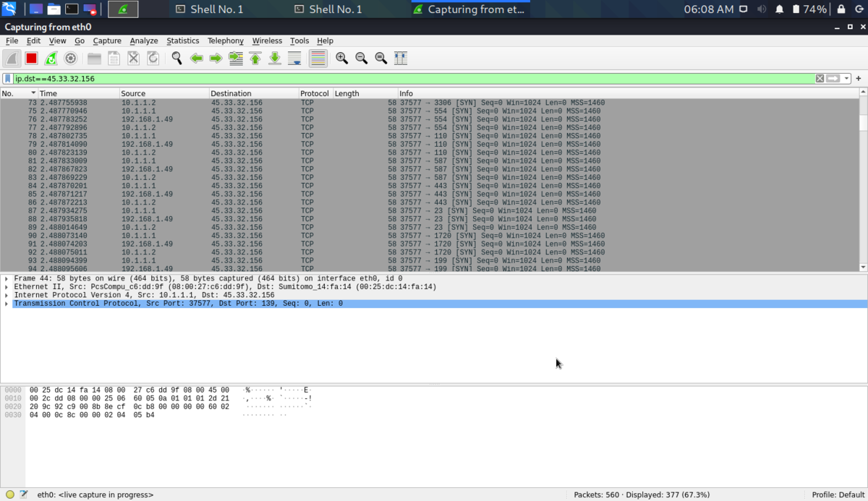
Task: Sort by the Info column header
Action: tap(628, 93)
